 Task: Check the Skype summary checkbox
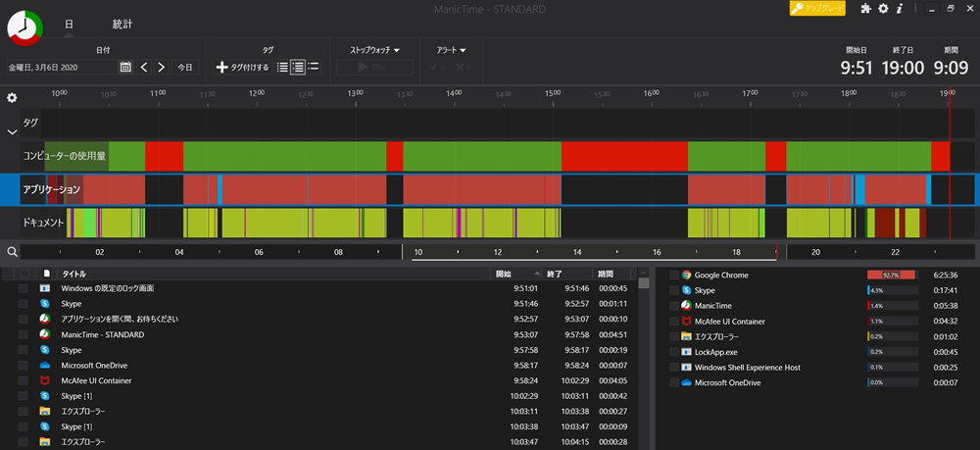pos(674,290)
